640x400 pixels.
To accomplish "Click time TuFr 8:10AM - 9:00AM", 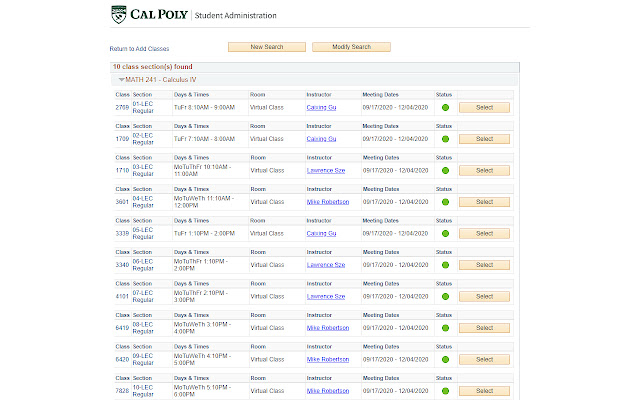I will pyautogui.click(x=204, y=107).
